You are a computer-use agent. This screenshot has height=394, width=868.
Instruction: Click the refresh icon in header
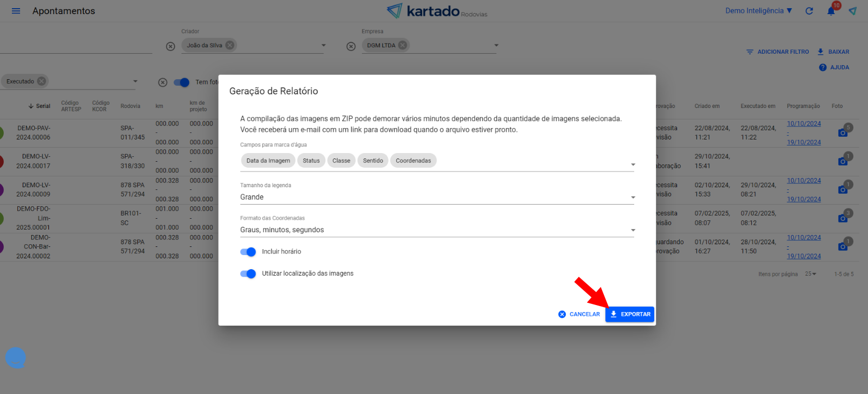coord(809,11)
